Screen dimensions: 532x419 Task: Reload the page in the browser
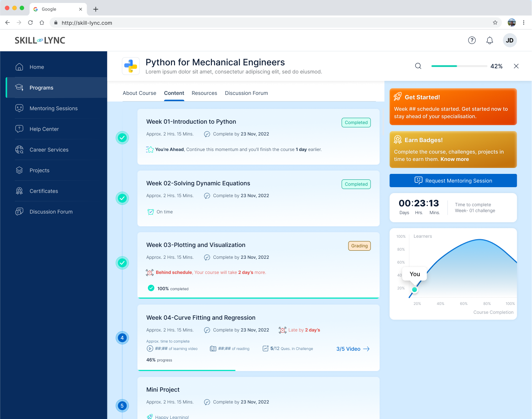[30, 23]
